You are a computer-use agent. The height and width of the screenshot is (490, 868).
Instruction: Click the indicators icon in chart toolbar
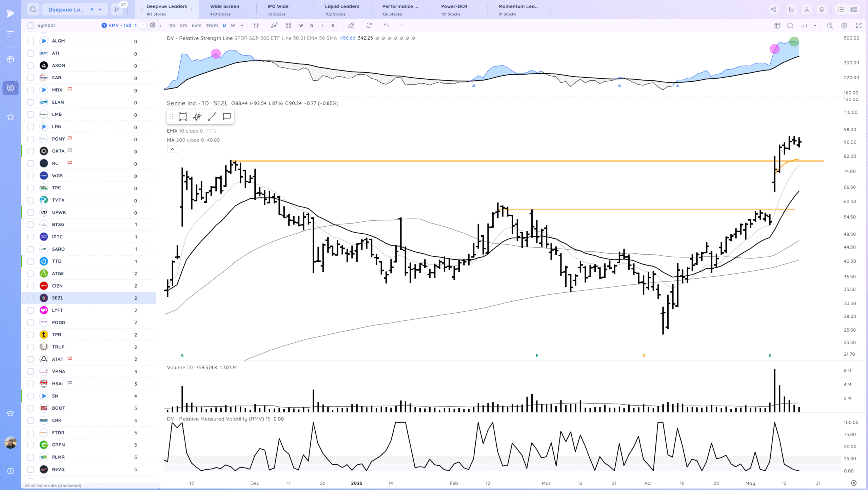tap(274, 25)
